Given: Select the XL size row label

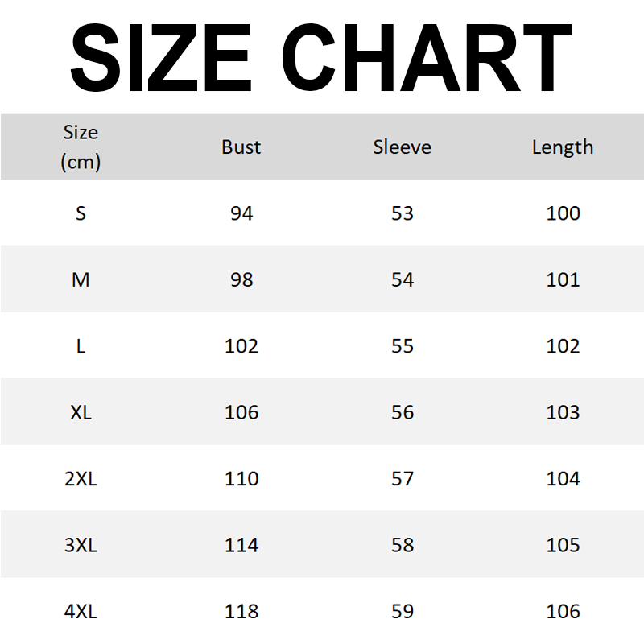Looking at the screenshot, I should (80, 412).
